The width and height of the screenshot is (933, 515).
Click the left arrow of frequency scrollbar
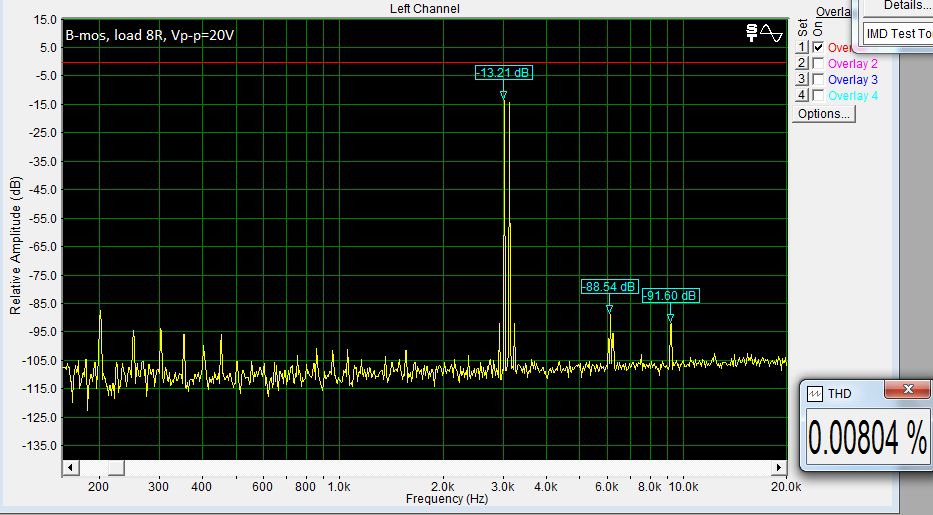[70, 467]
